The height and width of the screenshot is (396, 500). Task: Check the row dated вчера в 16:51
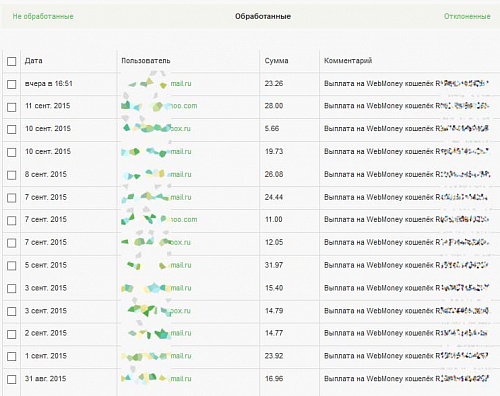tap(12, 84)
